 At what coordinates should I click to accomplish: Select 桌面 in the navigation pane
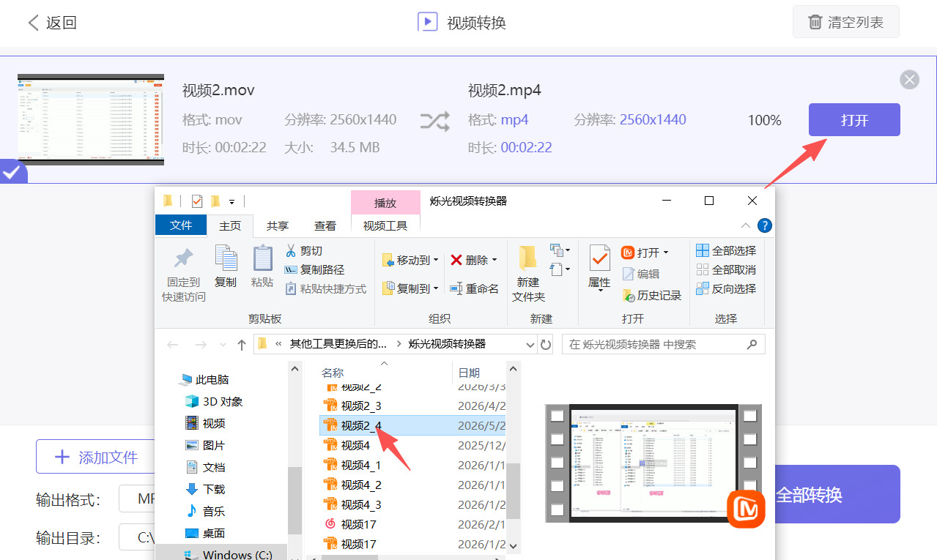pyautogui.click(x=205, y=533)
